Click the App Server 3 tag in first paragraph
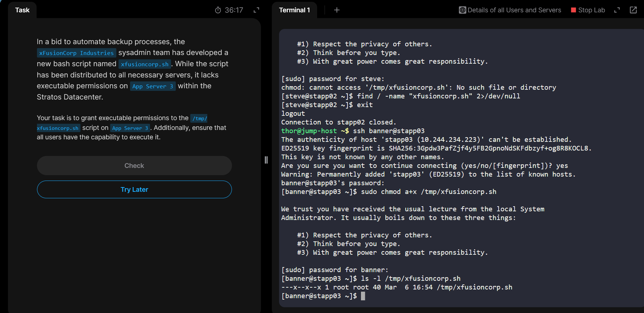This screenshot has width=644, height=313. pyautogui.click(x=153, y=86)
